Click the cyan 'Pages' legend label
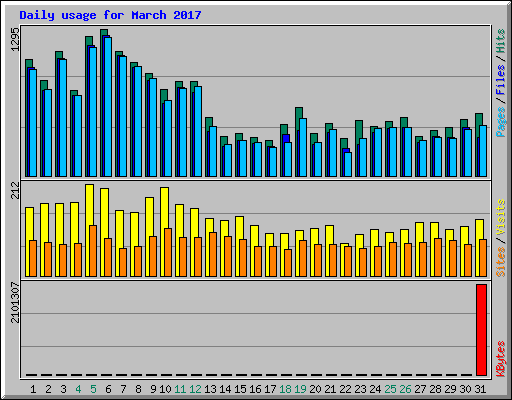 500,122
